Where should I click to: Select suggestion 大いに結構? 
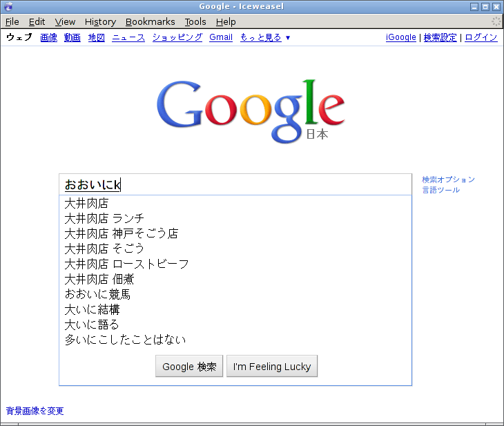click(235, 309)
